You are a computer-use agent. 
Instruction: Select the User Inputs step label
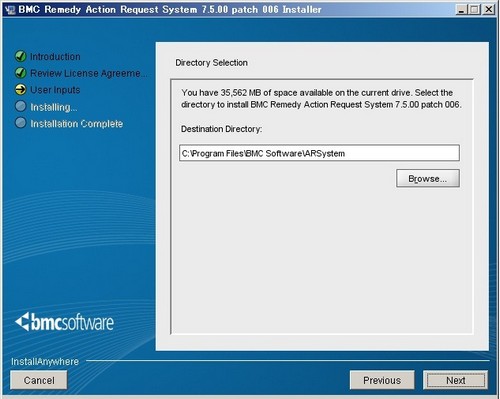point(55,90)
